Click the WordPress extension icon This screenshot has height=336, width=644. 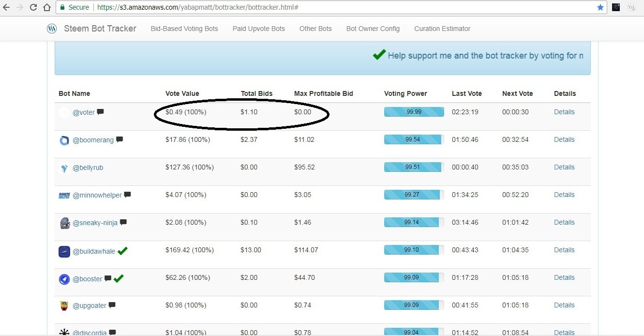pos(631,7)
